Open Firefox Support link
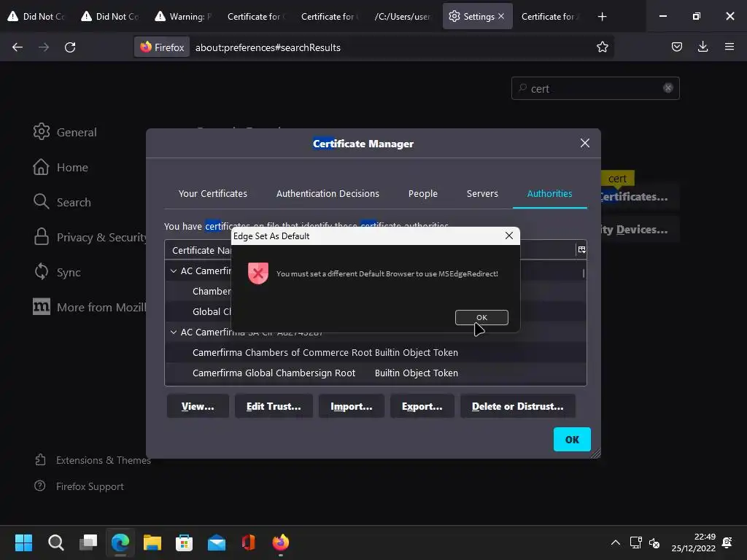Viewport: 747px width, 560px height. coord(79,486)
